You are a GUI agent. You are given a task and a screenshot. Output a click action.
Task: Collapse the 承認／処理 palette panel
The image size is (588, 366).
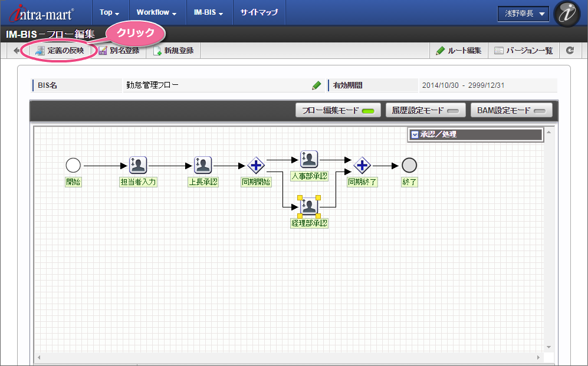tap(415, 134)
